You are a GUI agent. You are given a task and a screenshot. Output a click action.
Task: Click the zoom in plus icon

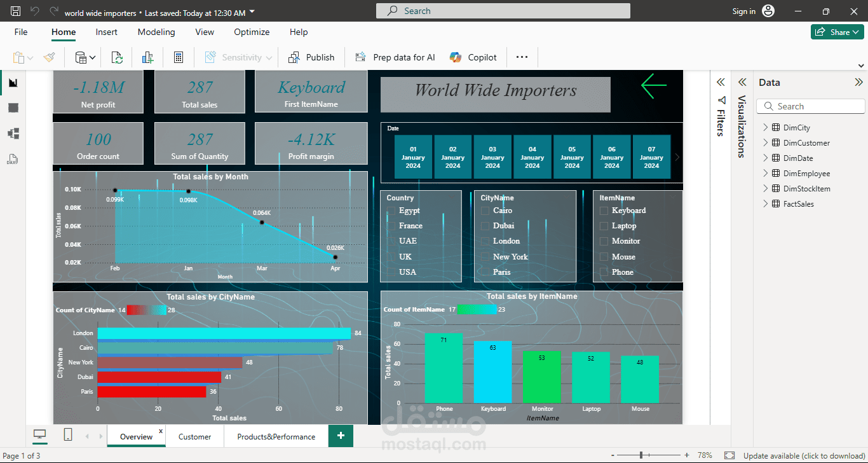click(x=687, y=455)
